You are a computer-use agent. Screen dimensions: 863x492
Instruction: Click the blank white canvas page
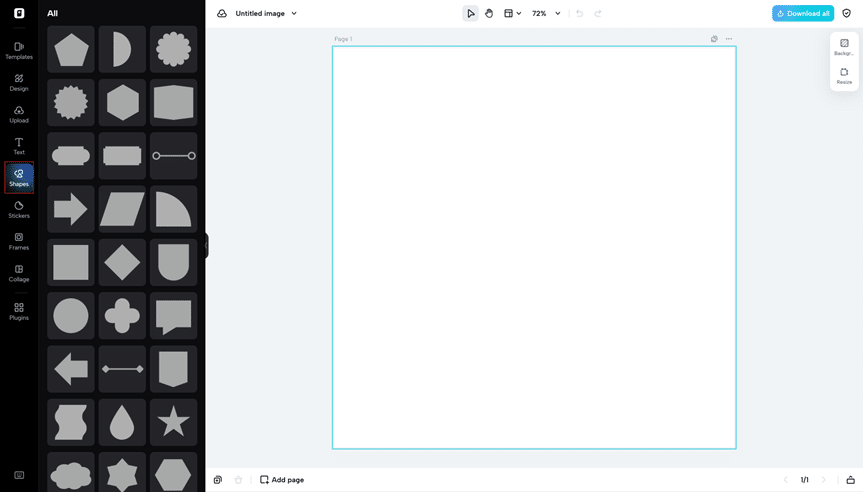pyautogui.click(x=534, y=248)
